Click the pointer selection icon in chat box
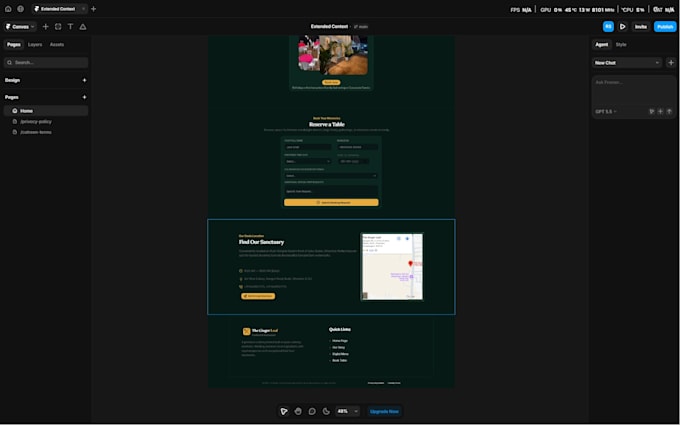 click(651, 111)
